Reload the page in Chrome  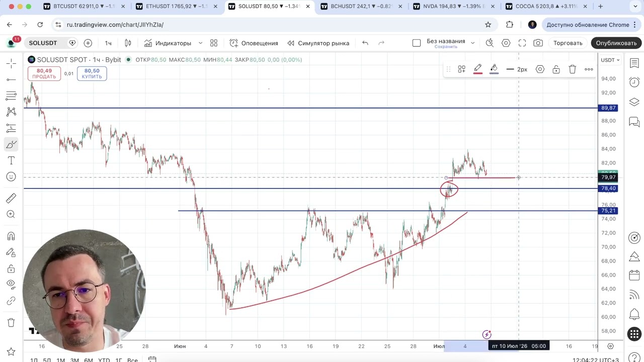40,25
